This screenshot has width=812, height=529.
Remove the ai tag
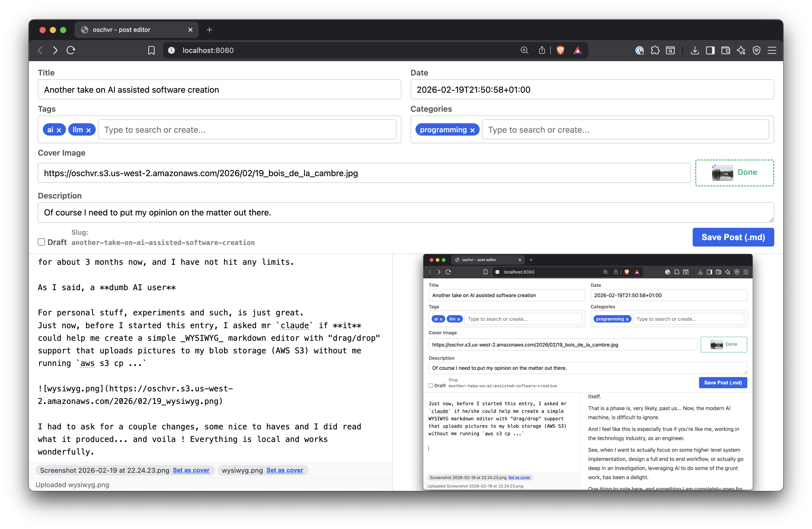[x=59, y=130]
